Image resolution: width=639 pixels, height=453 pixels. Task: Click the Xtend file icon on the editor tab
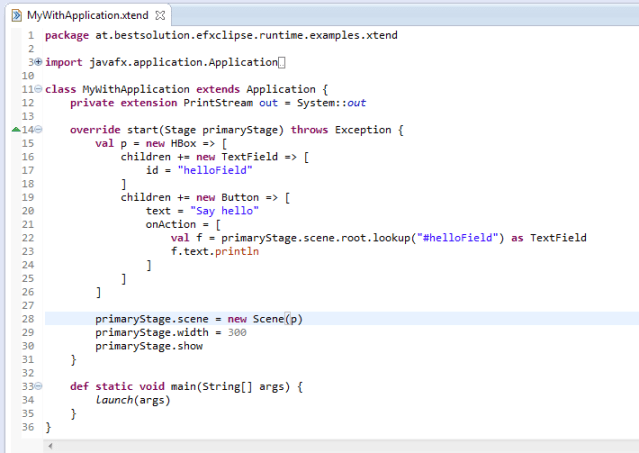(15, 17)
